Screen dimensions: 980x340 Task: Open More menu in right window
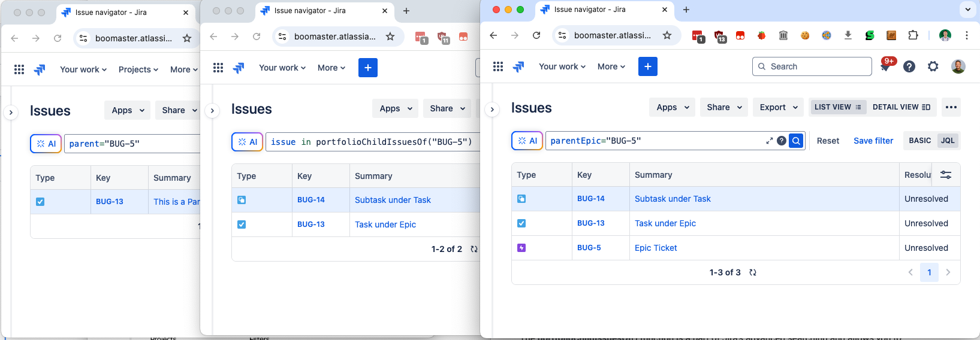click(x=611, y=66)
